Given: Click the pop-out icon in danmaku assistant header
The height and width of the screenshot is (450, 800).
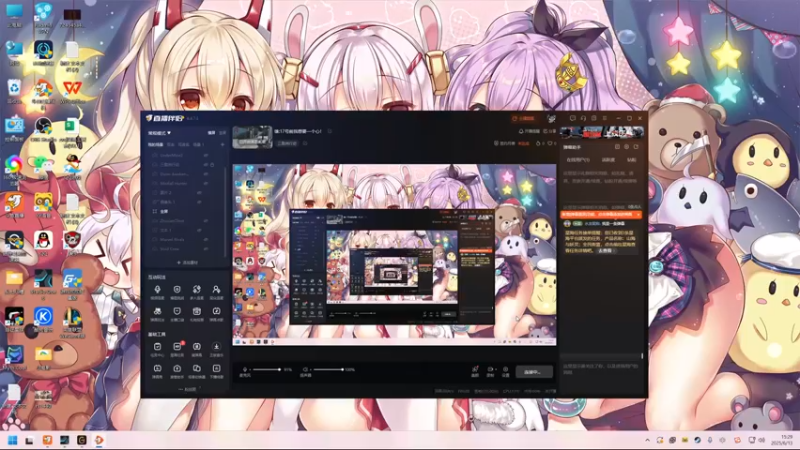Looking at the screenshot, I should (x=636, y=147).
